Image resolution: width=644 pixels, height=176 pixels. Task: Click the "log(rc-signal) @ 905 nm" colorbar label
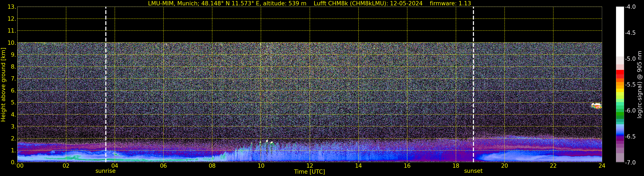[x=640, y=85]
